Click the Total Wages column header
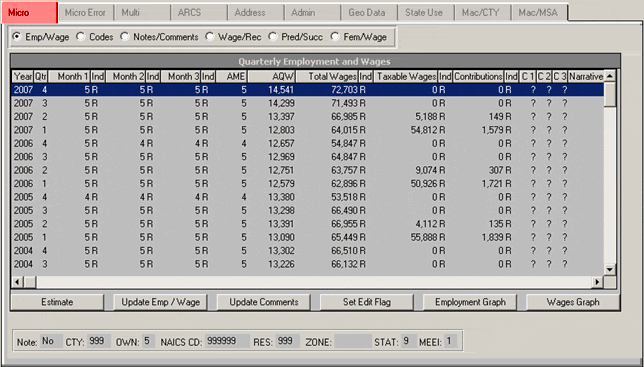This screenshot has width=644, height=367. click(x=327, y=76)
